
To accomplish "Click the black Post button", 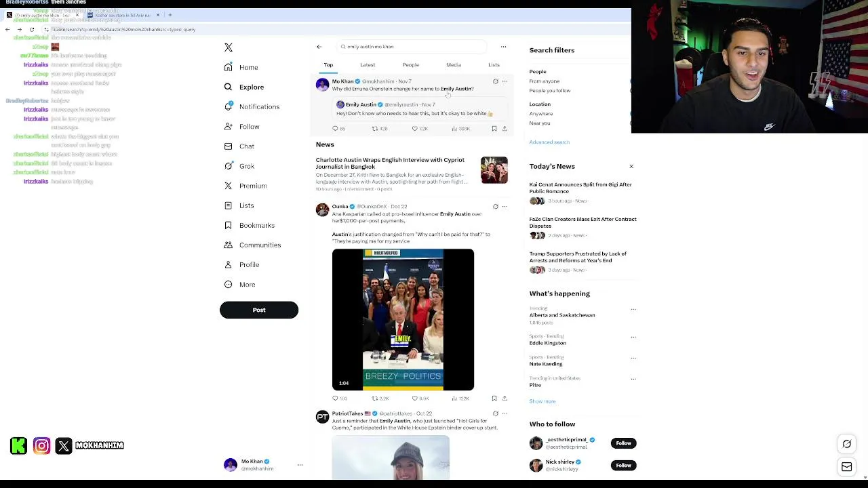I will pos(259,310).
